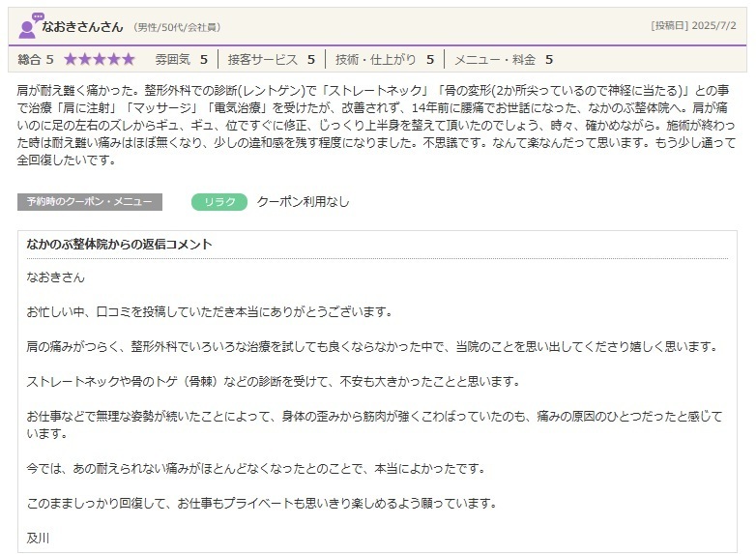This screenshot has width=756, height=554.
Task: Click the reply greeting なおきさん
Action: (55, 277)
